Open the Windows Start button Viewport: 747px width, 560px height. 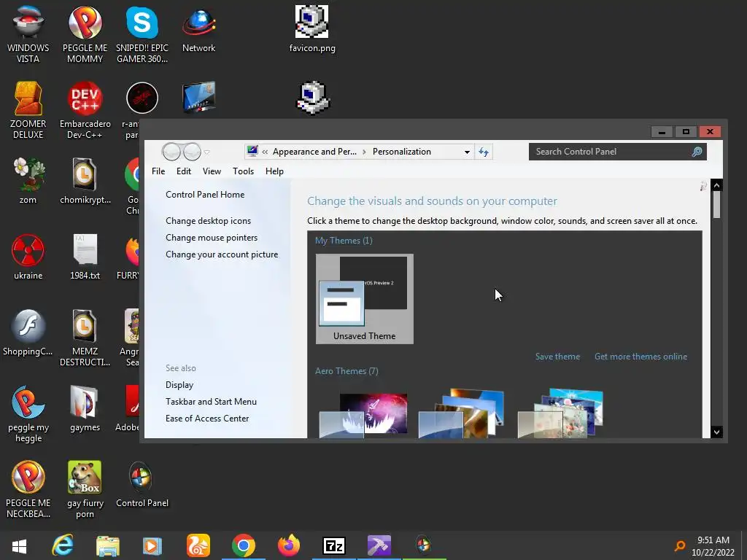point(19,545)
